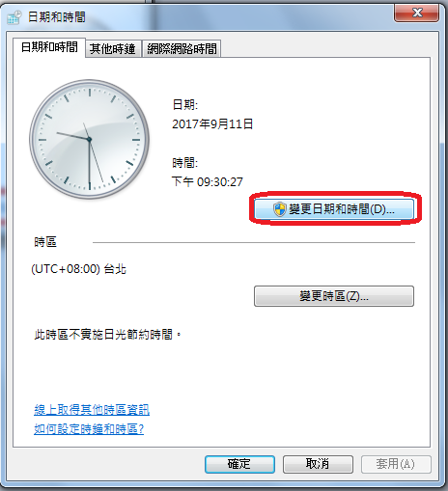448x491 pixels.
Task: Click the date text 2017年9月11日
Action: (x=212, y=123)
